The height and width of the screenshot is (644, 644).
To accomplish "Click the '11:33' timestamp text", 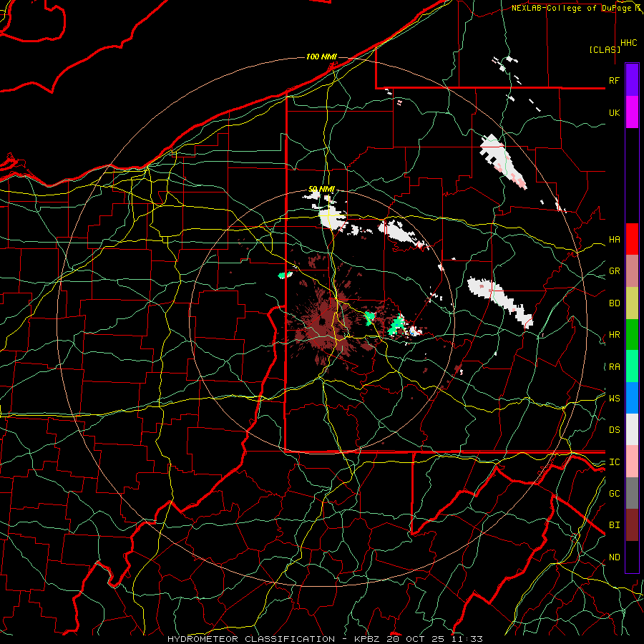I will coord(467,639).
